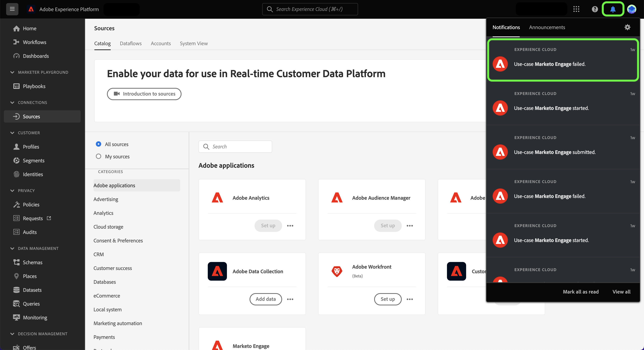This screenshot has width=644, height=350.
Task: Select the All sources radio button
Action: pyautogui.click(x=99, y=144)
